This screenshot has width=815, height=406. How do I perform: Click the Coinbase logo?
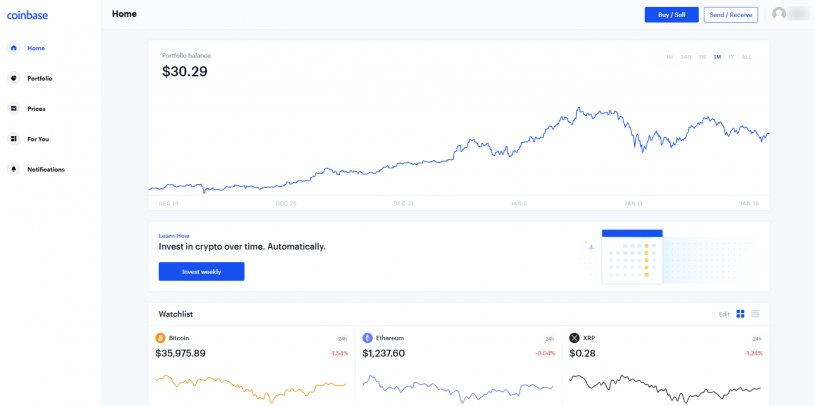click(27, 16)
